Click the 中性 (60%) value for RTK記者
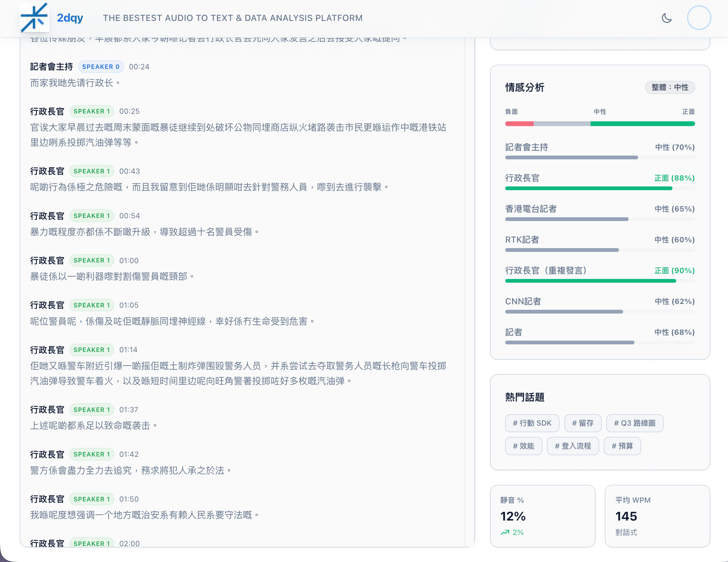 pyautogui.click(x=675, y=240)
